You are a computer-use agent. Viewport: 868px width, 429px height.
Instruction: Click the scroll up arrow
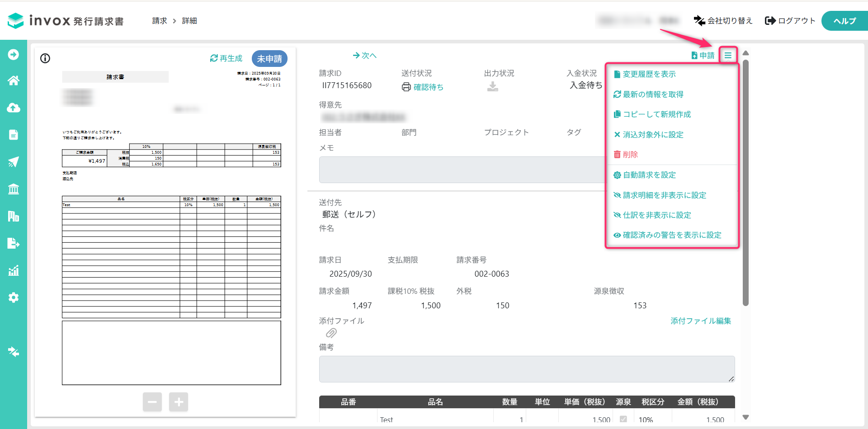pyautogui.click(x=746, y=53)
